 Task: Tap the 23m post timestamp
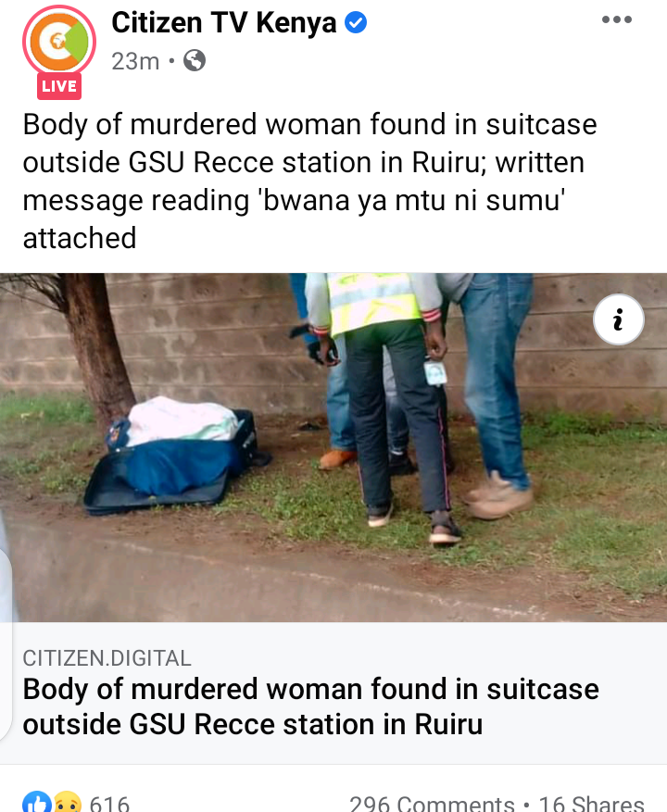(135, 61)
